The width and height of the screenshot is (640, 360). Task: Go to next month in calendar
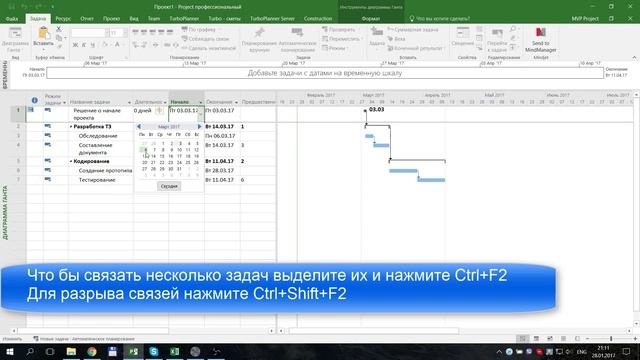tap(200, 127)
